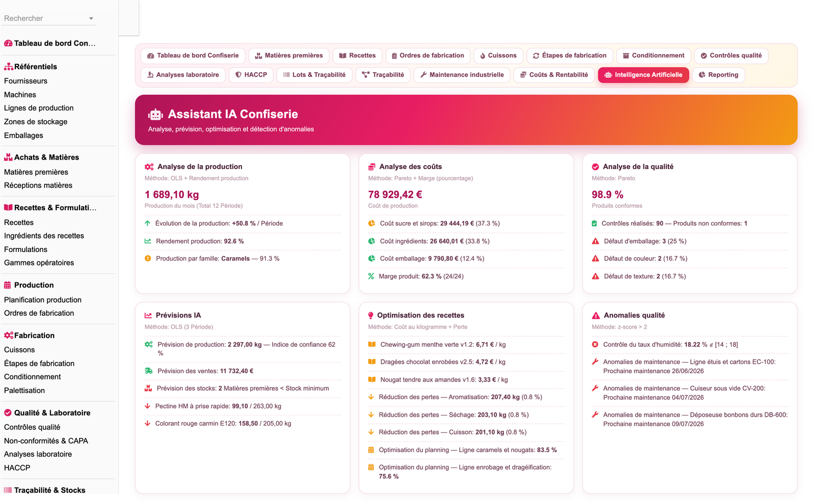Screen dimensions: 815x504
Task: Click the pie icon beside Coût sucre et sirops
Action: (372, 223)
